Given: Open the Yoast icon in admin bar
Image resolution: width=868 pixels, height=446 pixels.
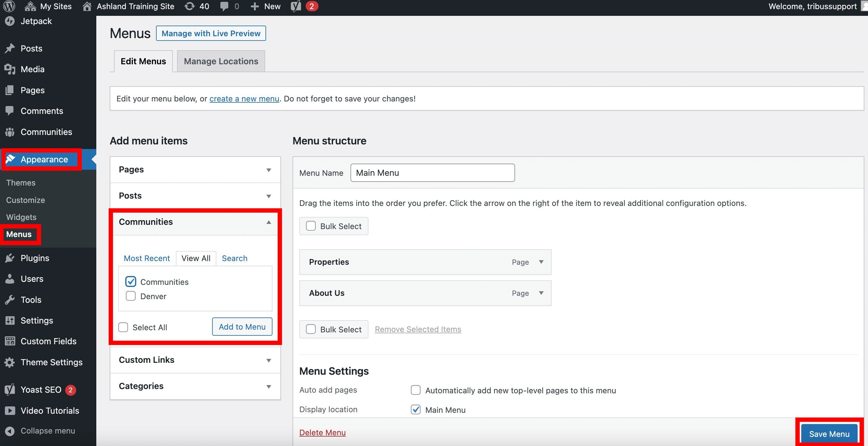Looking at the screenshot, I should tap(296, 6).
